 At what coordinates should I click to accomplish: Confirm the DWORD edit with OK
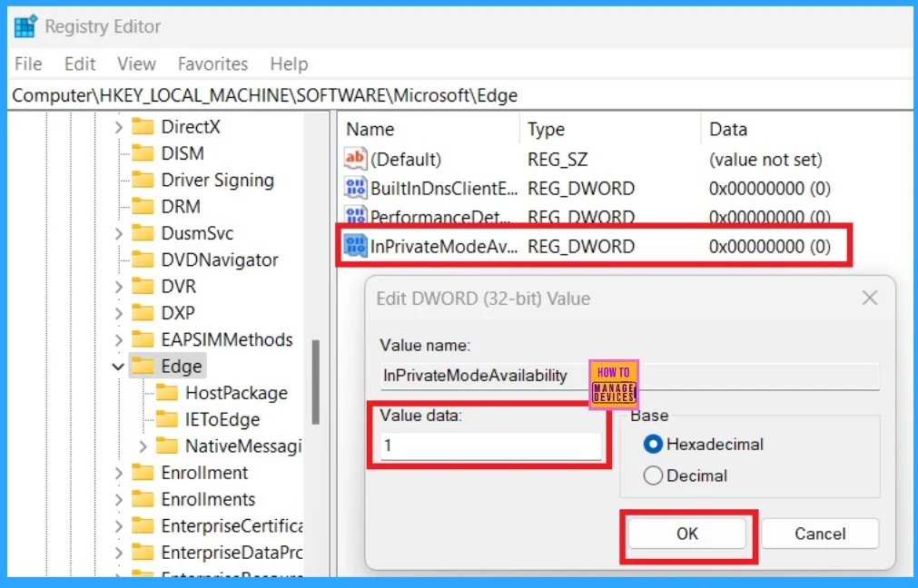point(687,534)
